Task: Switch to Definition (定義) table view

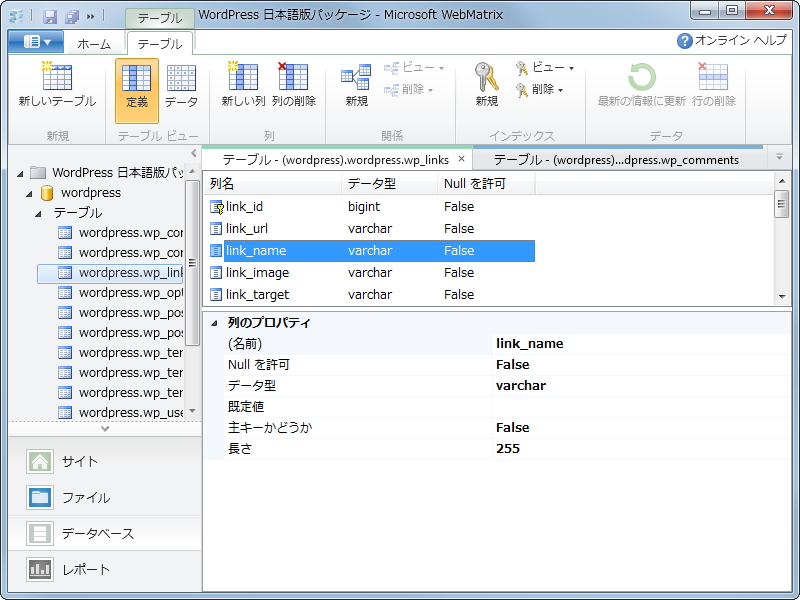Action: pyautogui.click(x=137, y=90)
